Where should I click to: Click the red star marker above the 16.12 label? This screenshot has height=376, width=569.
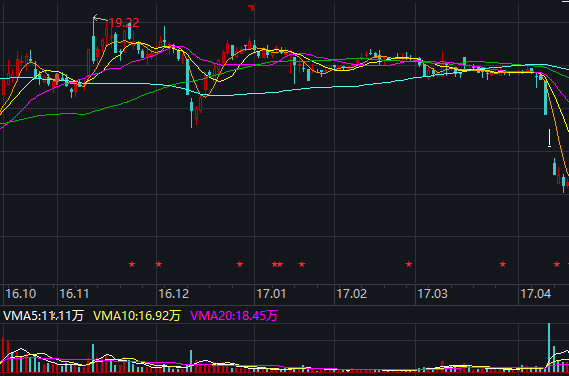pos(159,264)
